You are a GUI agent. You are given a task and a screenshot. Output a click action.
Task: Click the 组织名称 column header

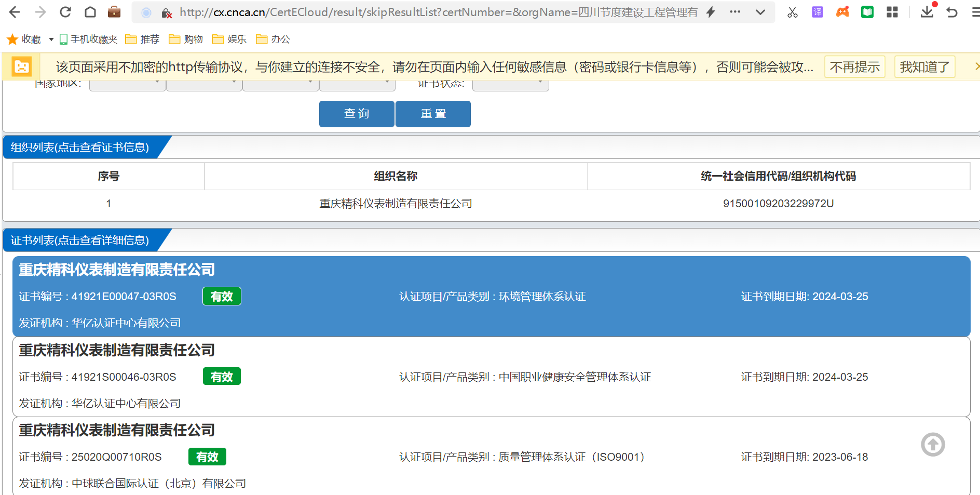click(396, 176)
